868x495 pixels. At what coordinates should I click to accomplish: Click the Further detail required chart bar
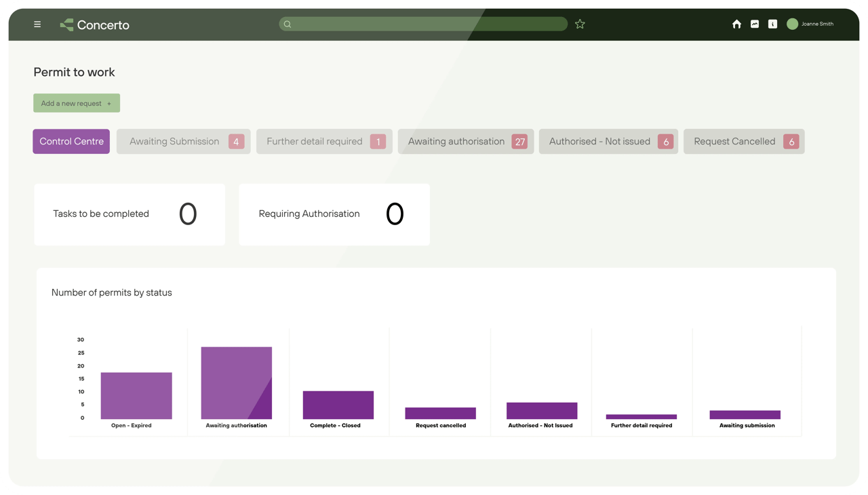click(x=642, y=417)
